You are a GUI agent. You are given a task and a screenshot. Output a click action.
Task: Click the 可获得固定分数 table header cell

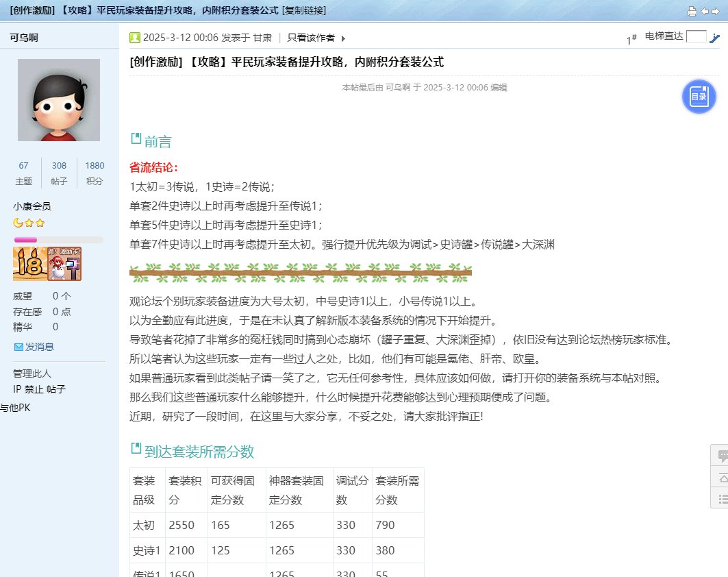click(x=237, y=490)
